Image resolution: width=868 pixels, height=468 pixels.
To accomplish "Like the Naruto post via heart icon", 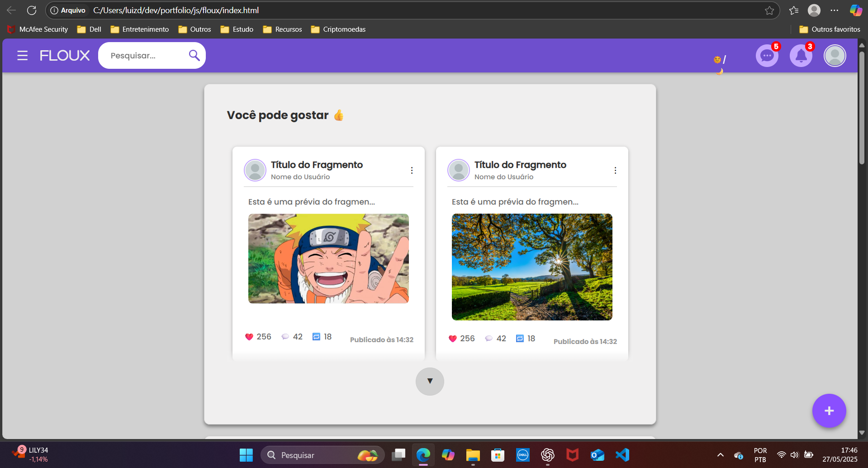I will 249,337.
